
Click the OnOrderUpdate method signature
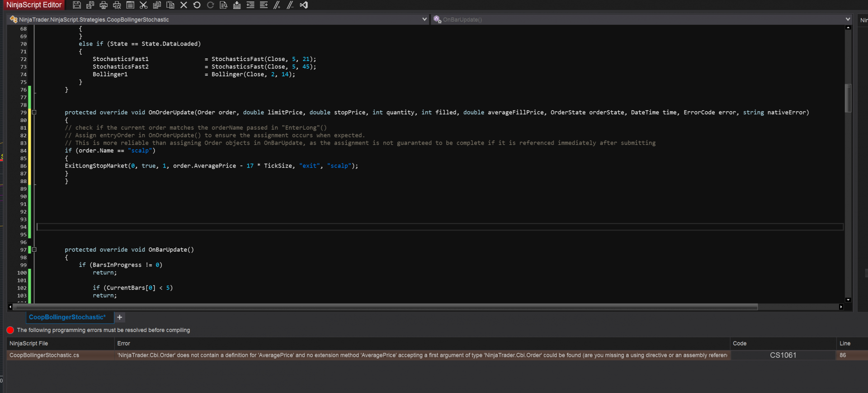tap(437, 112)
